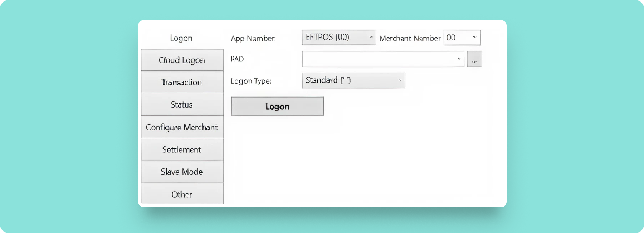644x233 pixels.
Task: Go to the Settlement tab
Action: tap(182, 149)
